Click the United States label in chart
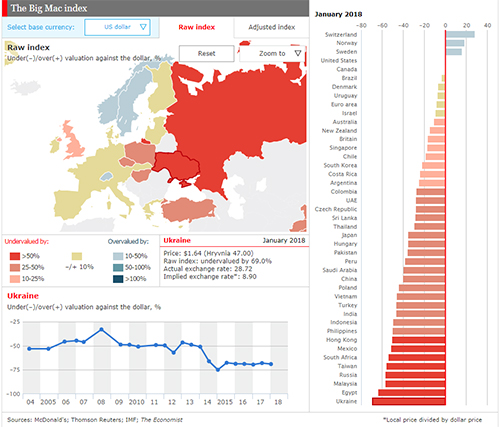Viewport: 500px width, 427px height. point(339,60)
